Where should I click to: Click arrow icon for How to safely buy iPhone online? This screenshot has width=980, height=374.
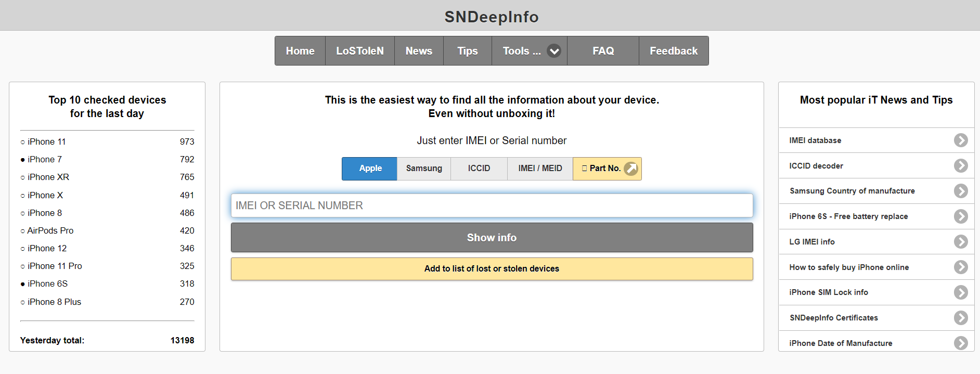961,267
